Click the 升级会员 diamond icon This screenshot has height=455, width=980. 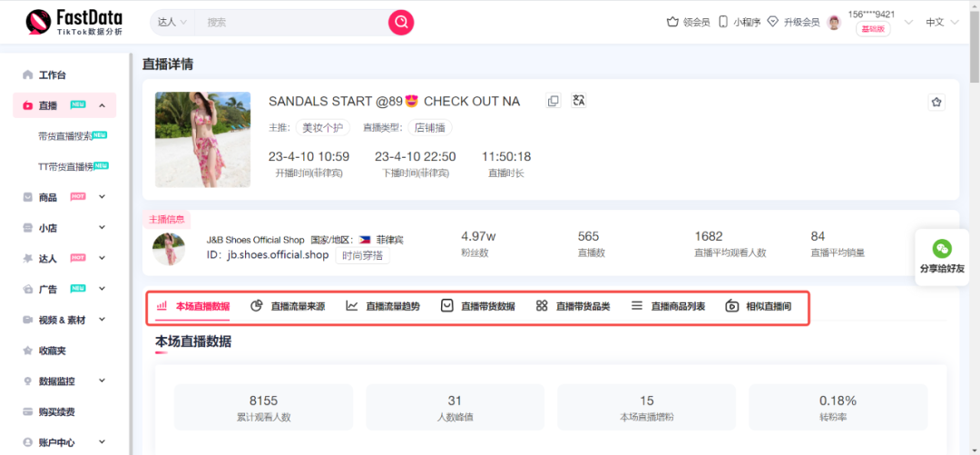pyautogui.click(x=772, y=23)
